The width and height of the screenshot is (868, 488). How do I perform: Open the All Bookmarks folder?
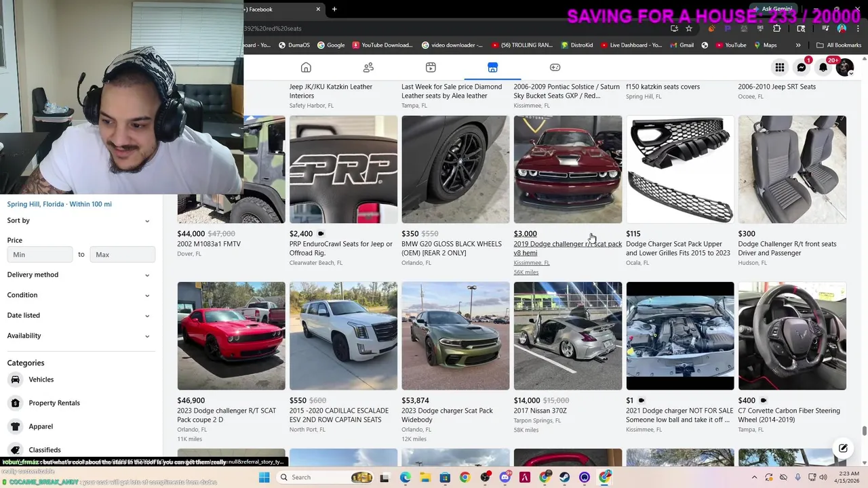[839, 45]
